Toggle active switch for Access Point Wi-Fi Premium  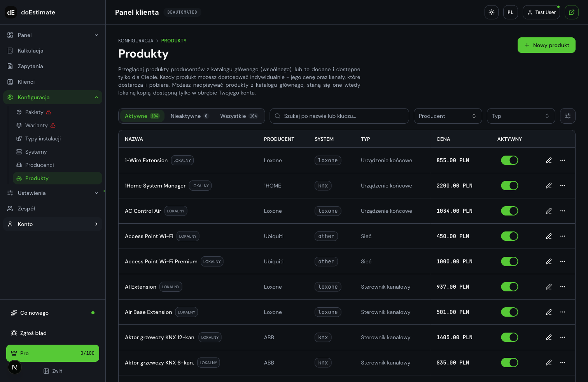[509, 261]
